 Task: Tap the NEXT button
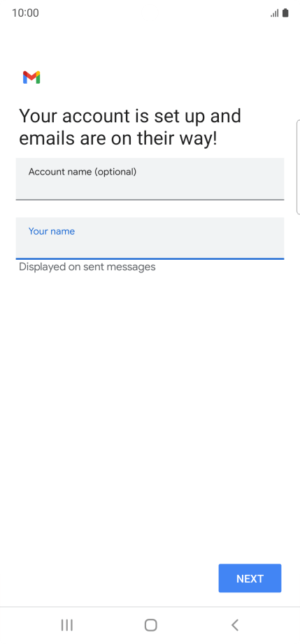coord(250,578)
